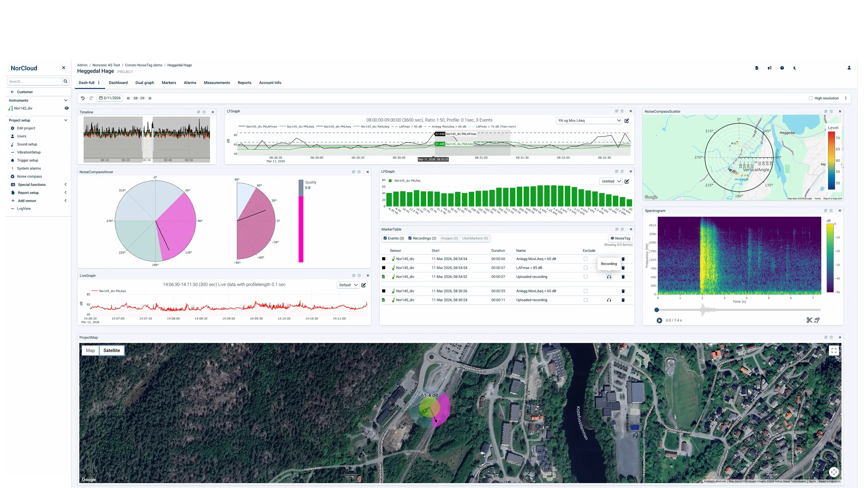The image size is (868, 488).
Task: Switch to the Dual graph tab
Action: [144, 83]
